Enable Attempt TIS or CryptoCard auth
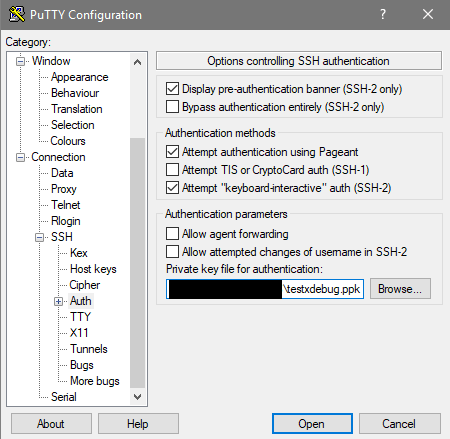450x439 pixels. point(172,170)
